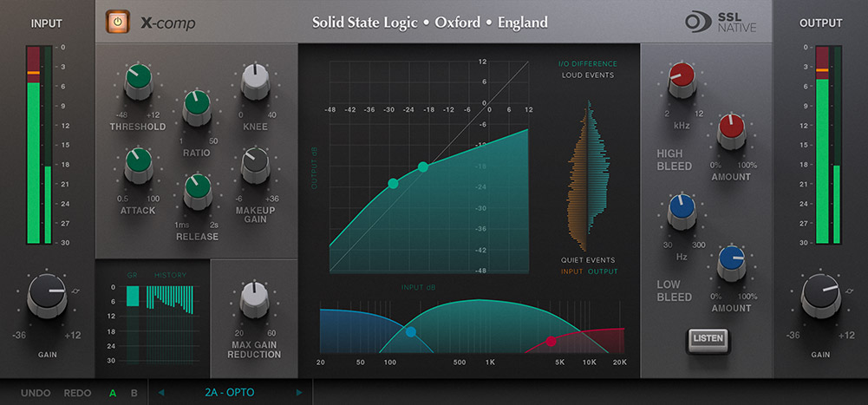Viewport: 868px width, 405px height.
Task: Click the Low Bleed Amount knob
Action: pyautogui.click(x=731, y=261)
